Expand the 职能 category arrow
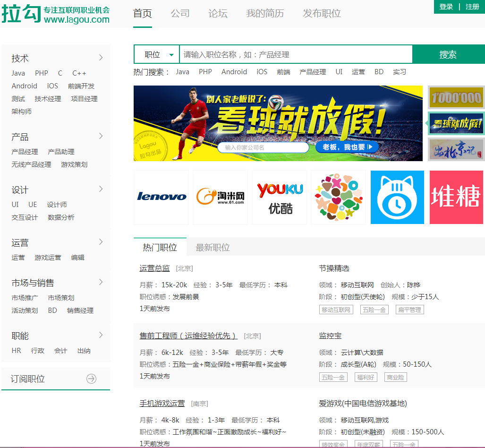The image size is (485, 448). (101, 335)
